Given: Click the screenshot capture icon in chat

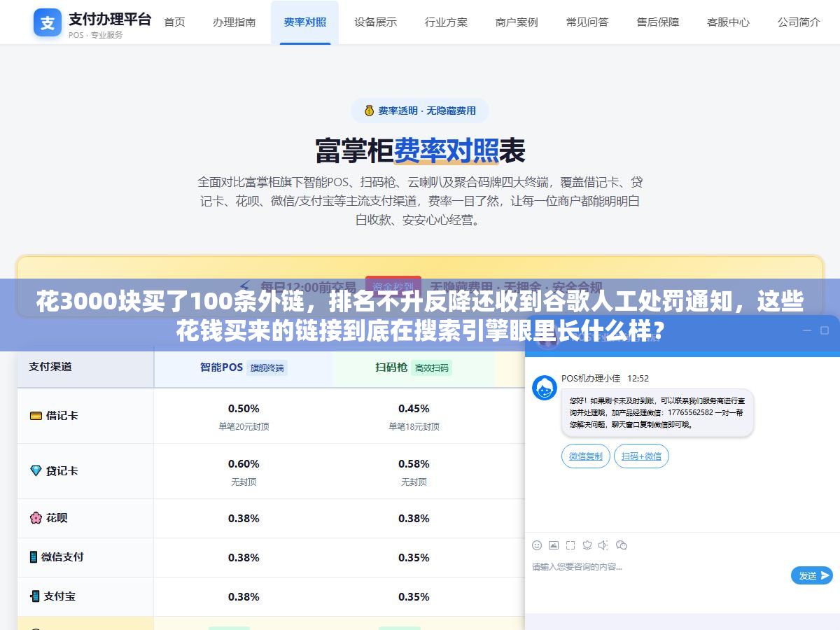Looking at the screenshot, I should click(x=570, y=545).
